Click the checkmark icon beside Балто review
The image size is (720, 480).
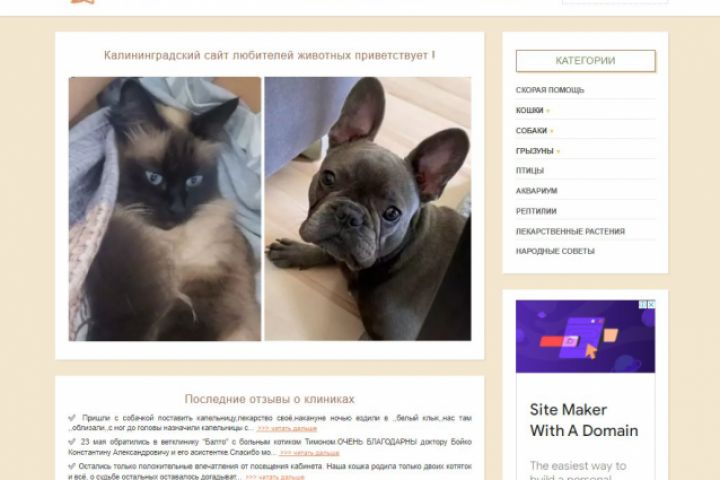point(72,442)
